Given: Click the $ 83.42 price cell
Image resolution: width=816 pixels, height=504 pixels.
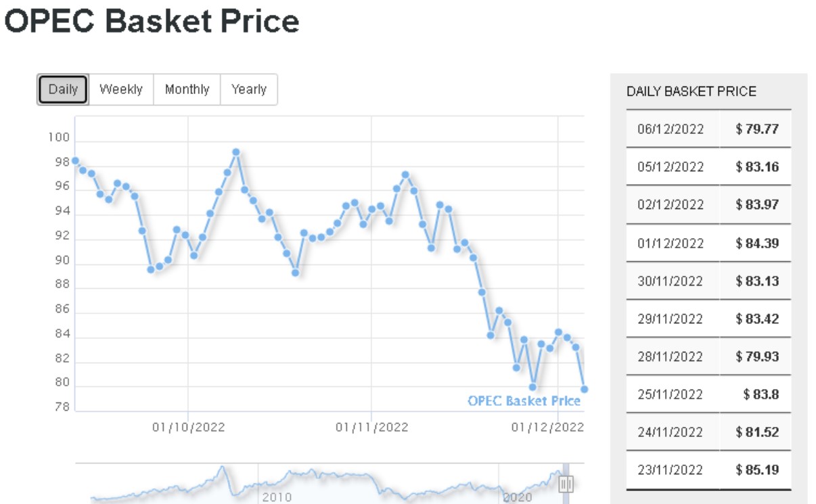Looking at the screenshot, I should [755, 319].
